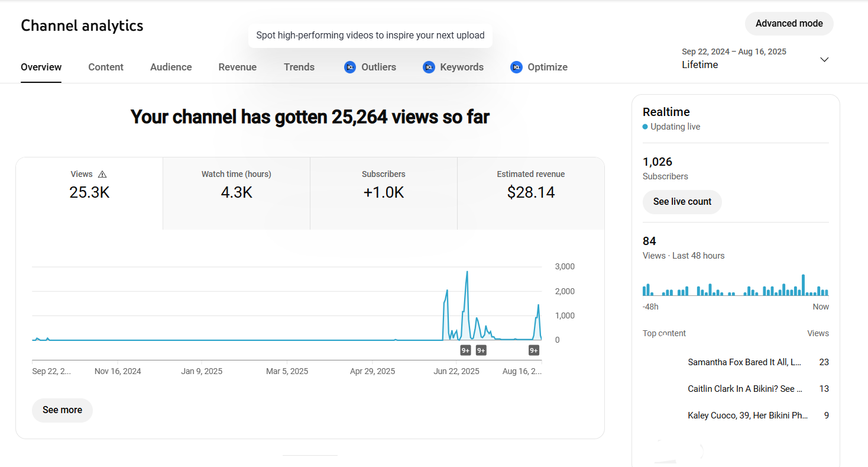Viewport: 868px width, 467px height.
Task: Click the first 9+ video marker
Action: 465,350
